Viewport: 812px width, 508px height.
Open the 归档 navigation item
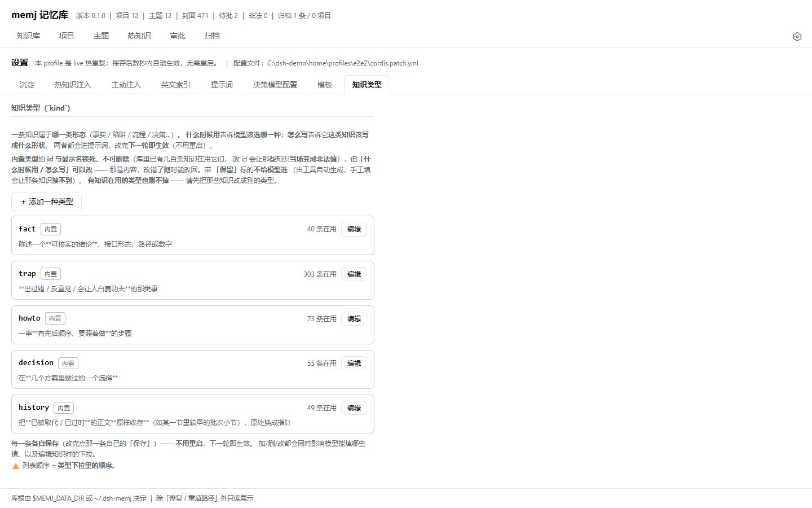point(212,36)
